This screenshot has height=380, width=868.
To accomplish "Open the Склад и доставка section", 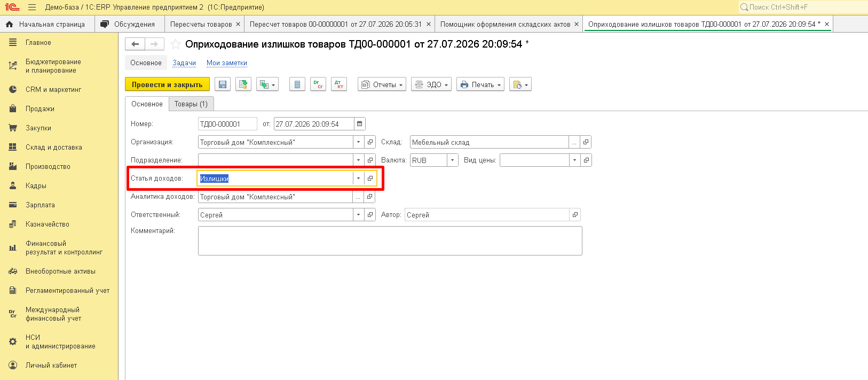I will coord(54,147).
